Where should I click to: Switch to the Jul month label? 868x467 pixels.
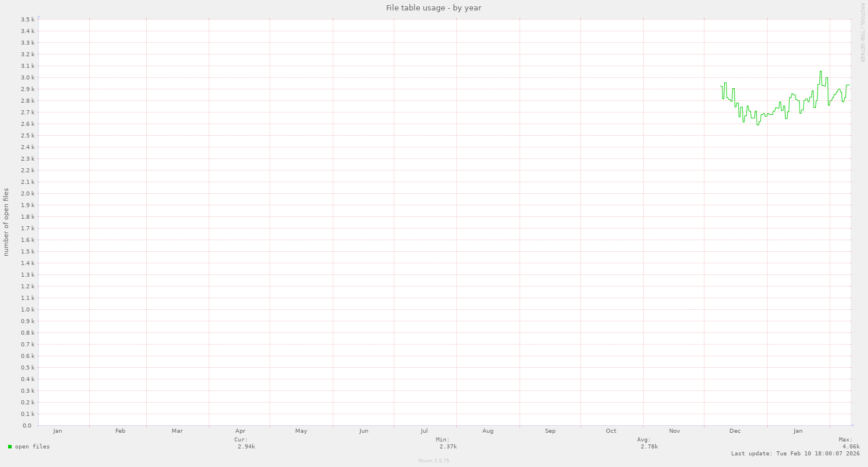pyautogui.click(x=424, y=430)
